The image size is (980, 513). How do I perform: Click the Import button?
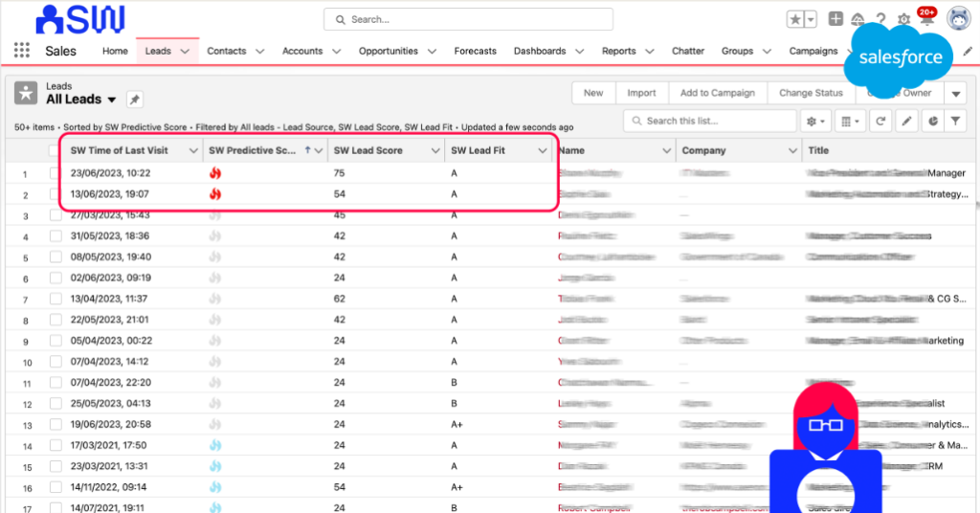[x=641, y=93]
